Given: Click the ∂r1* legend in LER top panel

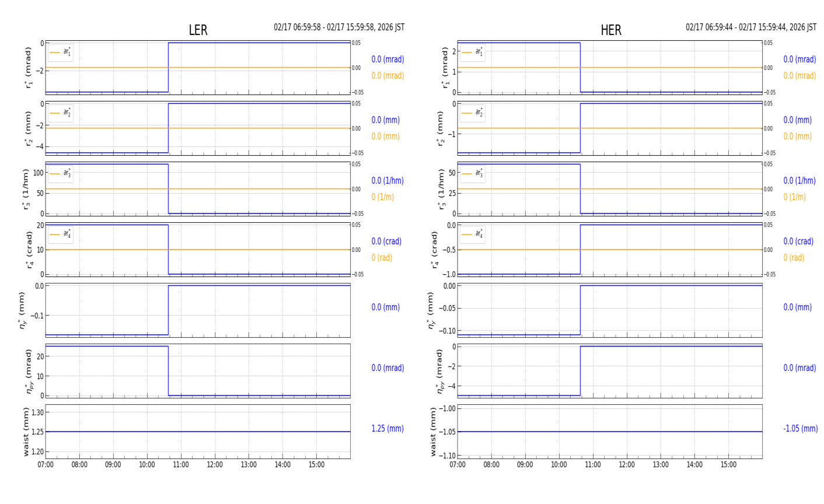Looking at the screenshot, I should tap(61, 52).
